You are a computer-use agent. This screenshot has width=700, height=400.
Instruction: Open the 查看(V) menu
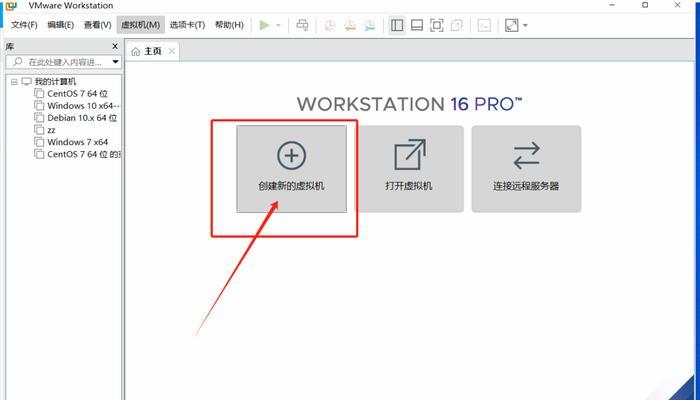coord(97,25)
